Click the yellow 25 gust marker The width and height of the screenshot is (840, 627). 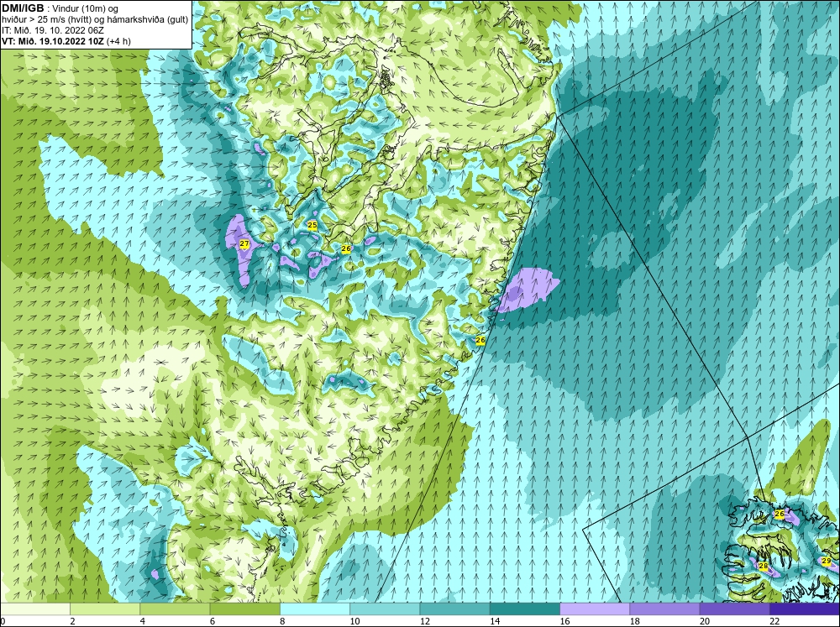pos(312,226)
